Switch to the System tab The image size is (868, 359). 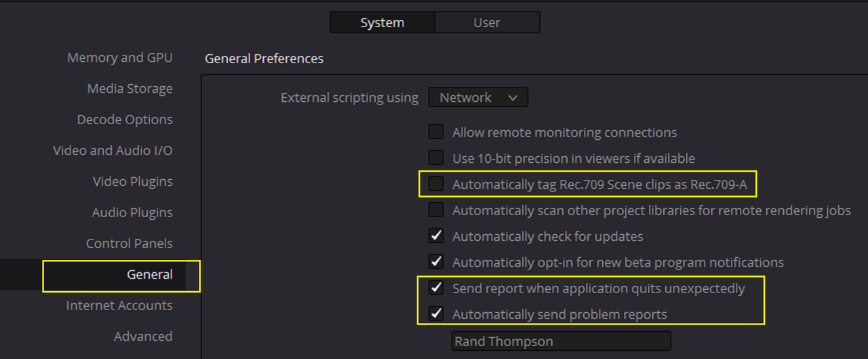[382, 22]
